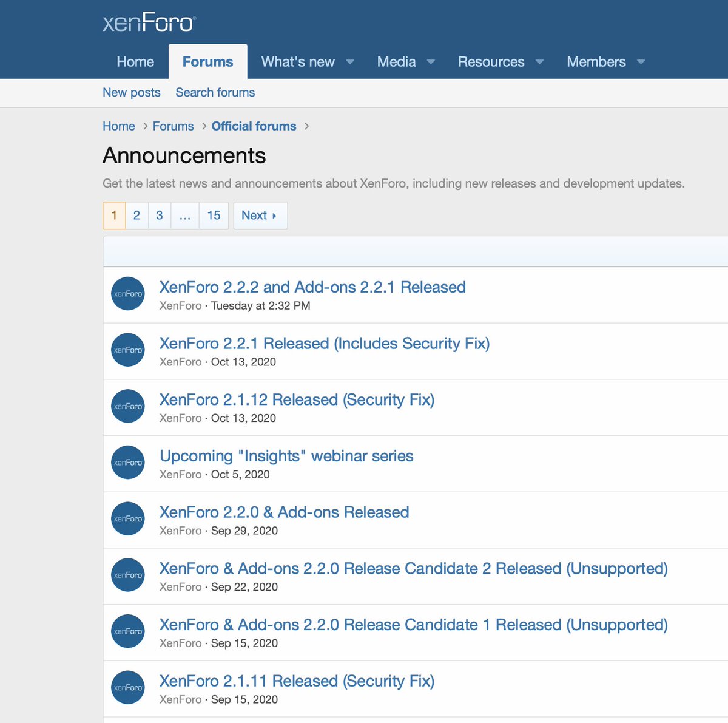
Task: Click the Tuesday at 2:32 PM timestamp
Action: tap(260, 306)
